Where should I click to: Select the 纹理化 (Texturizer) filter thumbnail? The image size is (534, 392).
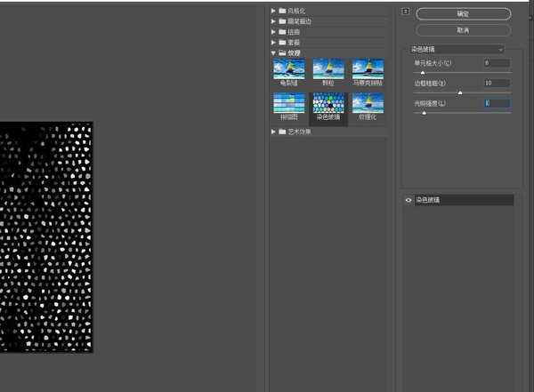pos(368,105)
